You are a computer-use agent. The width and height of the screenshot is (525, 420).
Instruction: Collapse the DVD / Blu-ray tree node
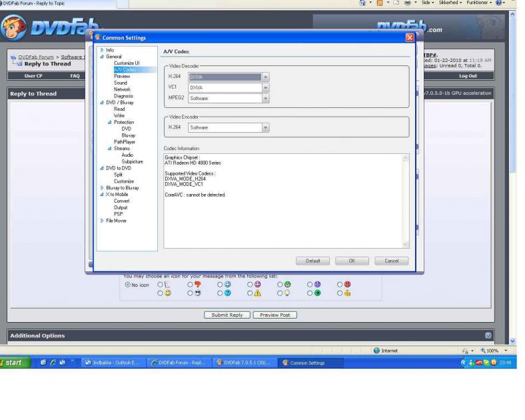[102, 103]
